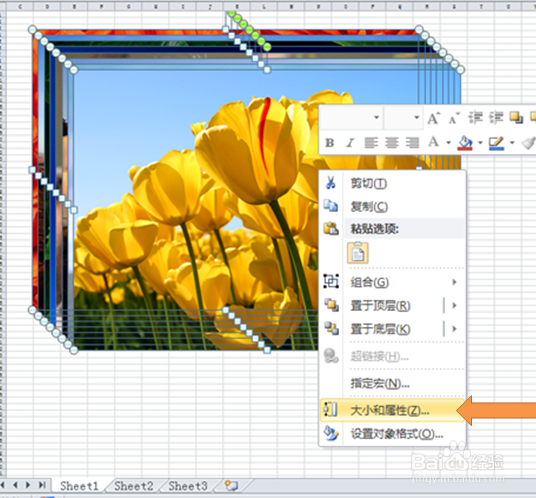Click the Grow Font icon
The width and height of the screenshot is (536, 498).
tap(433, 118)
